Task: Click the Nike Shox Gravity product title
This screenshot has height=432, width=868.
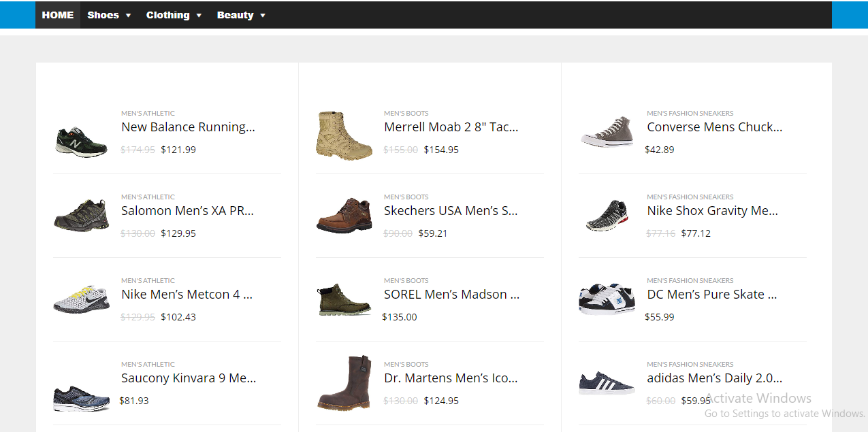Action: click(x=712, y=211)
